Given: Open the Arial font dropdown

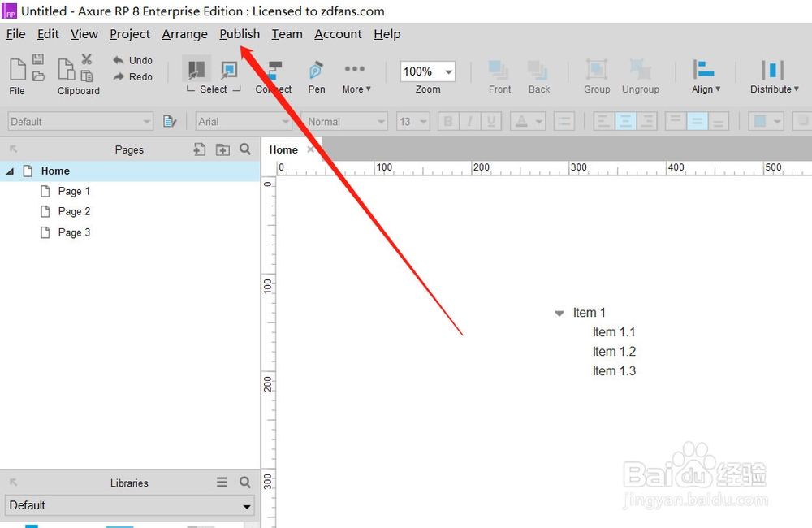Looking at the screenshot, I should coord(244,121).
